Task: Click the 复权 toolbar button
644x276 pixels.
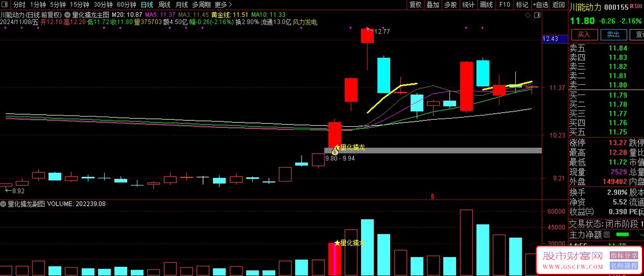Action: click(415, 5)
